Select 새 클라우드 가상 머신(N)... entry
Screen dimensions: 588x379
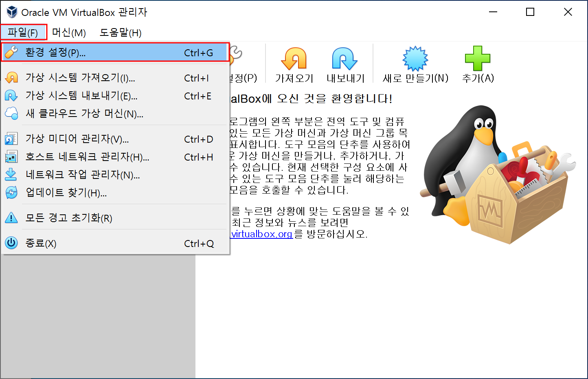(115, 114)
